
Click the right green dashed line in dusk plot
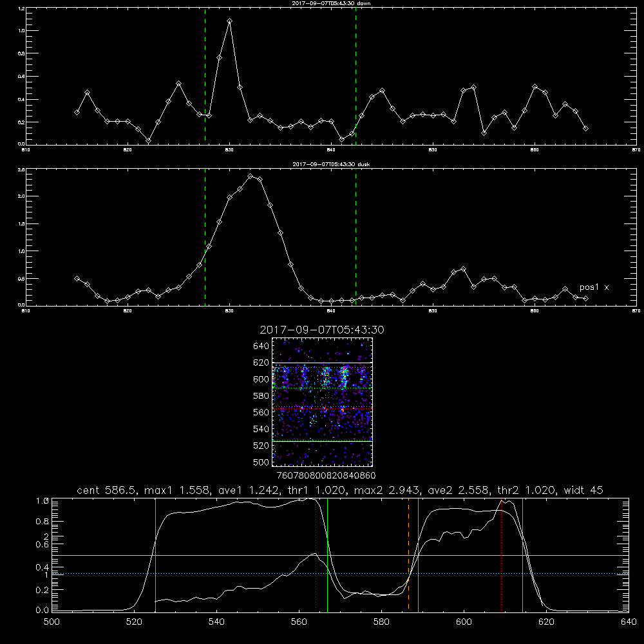point(355,238)
